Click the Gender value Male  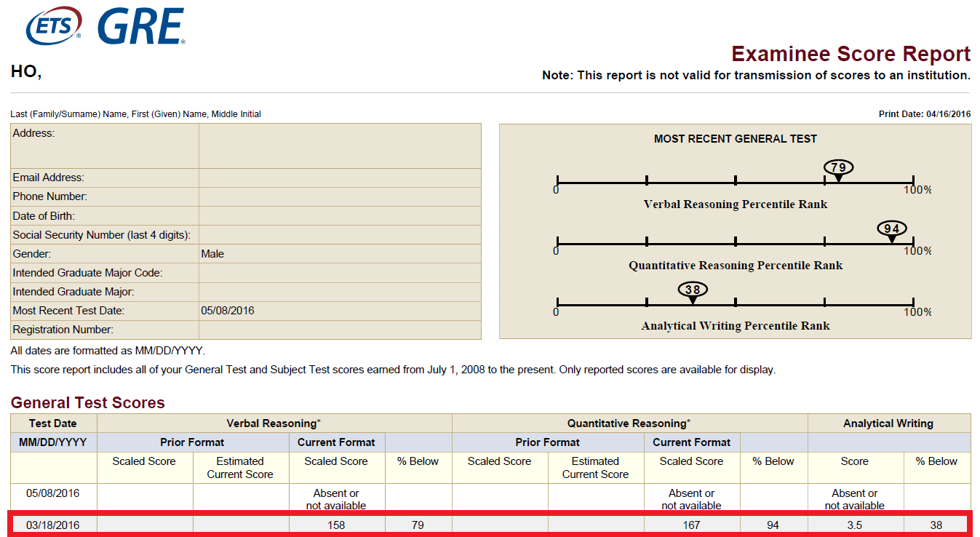point(212,254)
